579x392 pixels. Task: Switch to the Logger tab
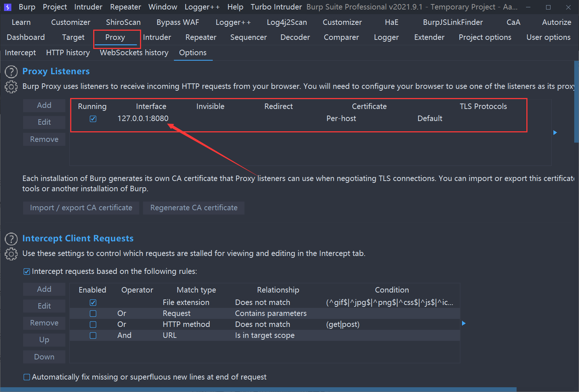point(386,37)
